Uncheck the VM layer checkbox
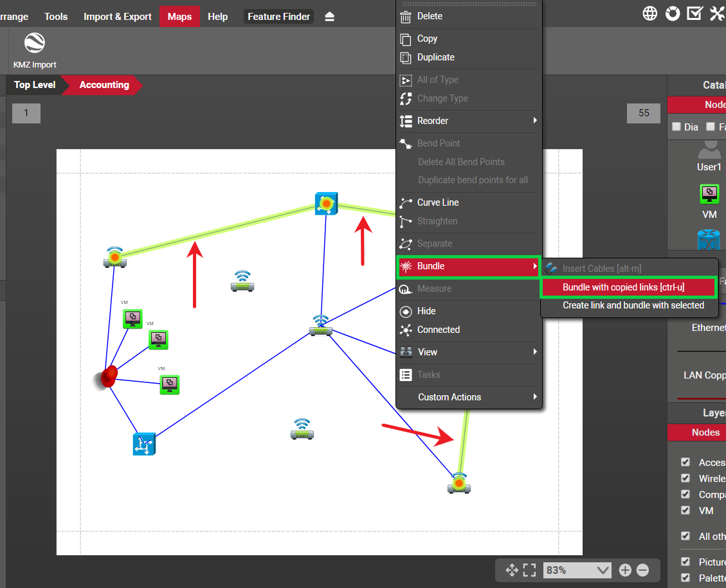This screenshot has width=726, height=588. pyautogui.click(x=685, y=510)
